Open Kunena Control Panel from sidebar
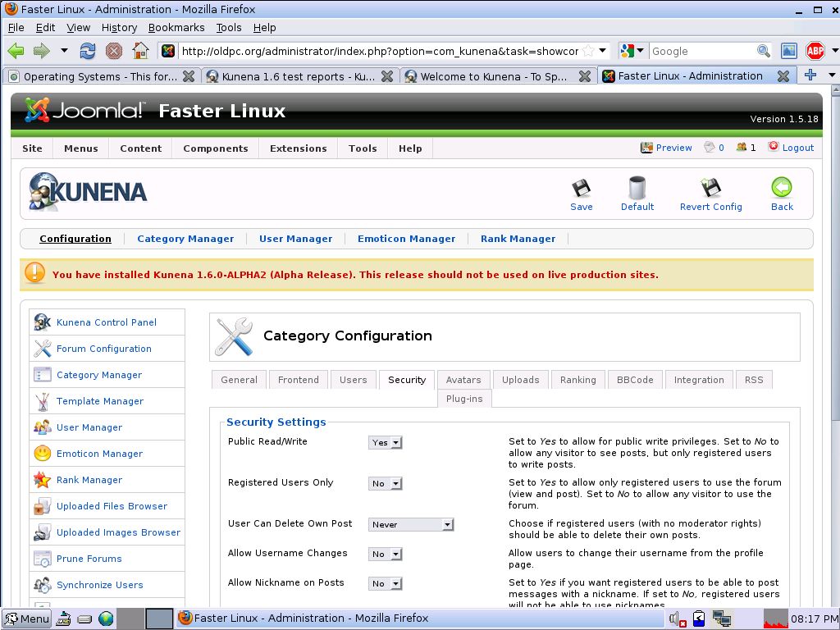 pyautogui.click(x=107, y=322)
